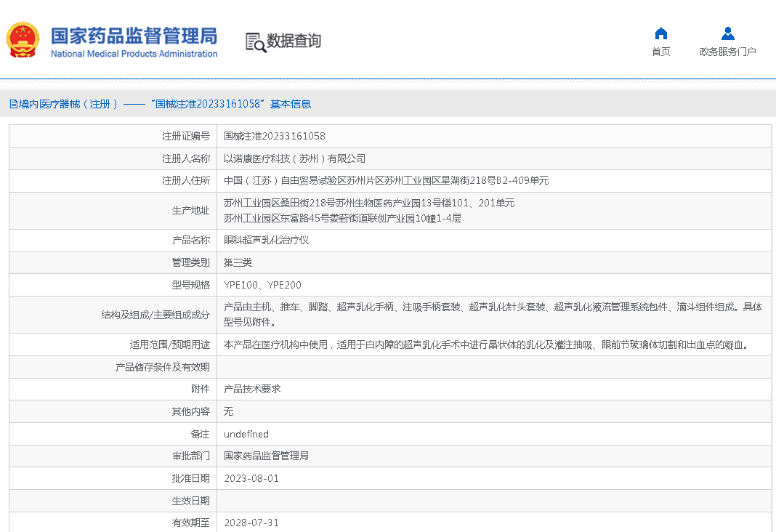
Task: Click the National Medical Products Administration English text
Action: 134,54
